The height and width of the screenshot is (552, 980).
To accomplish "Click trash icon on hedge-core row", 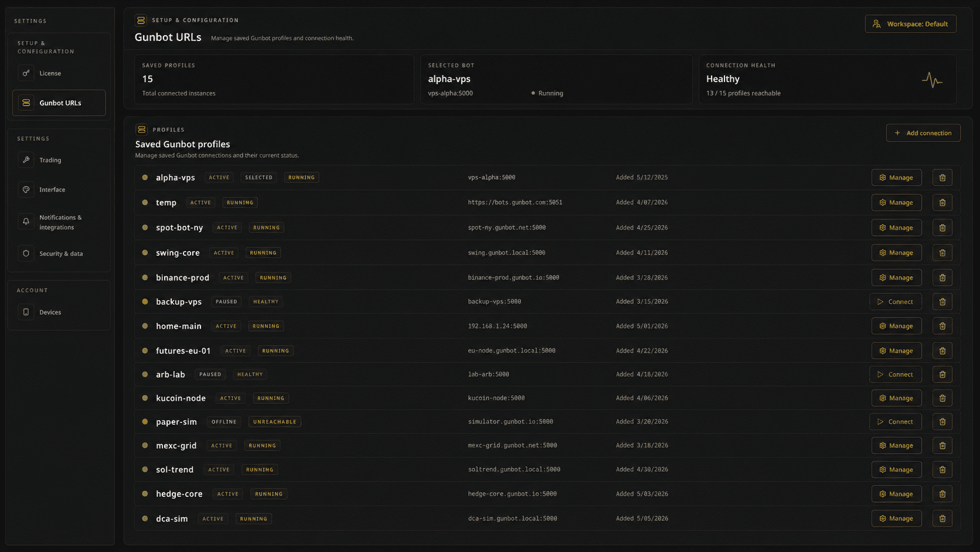I will pos(942,494).
